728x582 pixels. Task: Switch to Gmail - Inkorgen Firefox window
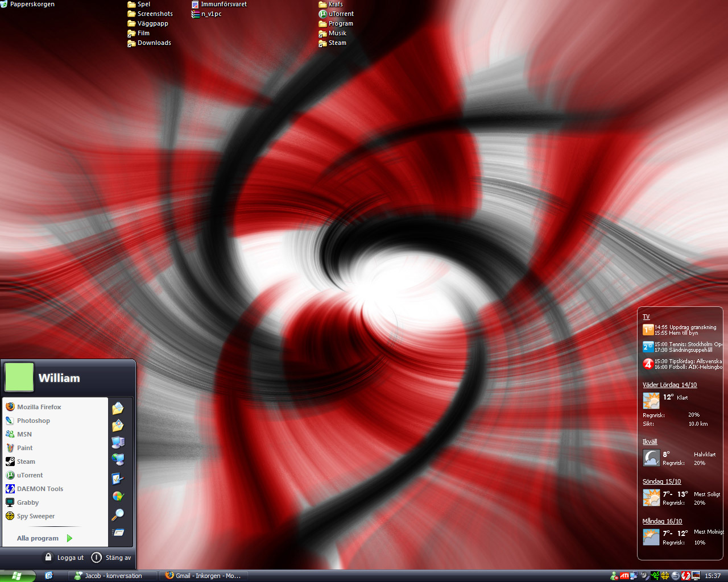coord(203,576)
